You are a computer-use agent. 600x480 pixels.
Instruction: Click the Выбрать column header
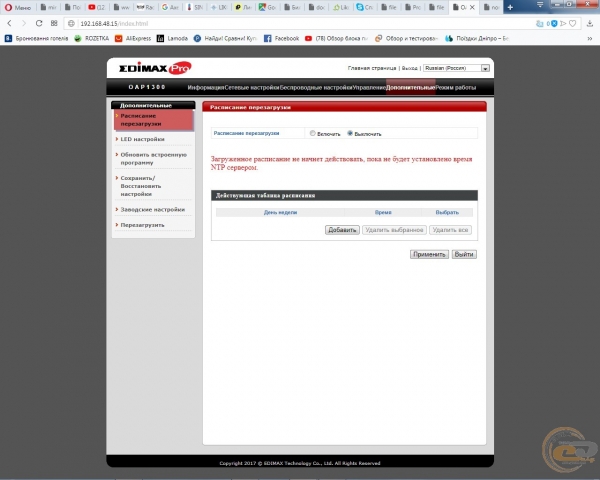click(447, 212)
